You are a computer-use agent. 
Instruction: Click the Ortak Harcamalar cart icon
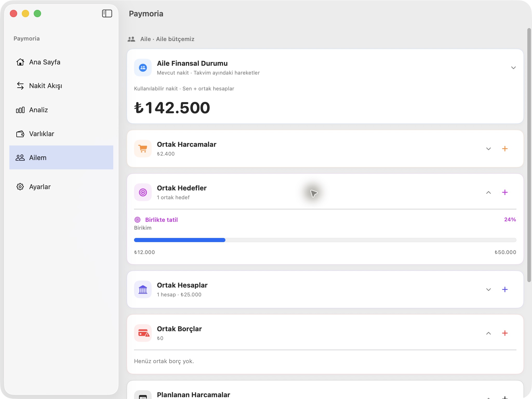click(143, 149)
